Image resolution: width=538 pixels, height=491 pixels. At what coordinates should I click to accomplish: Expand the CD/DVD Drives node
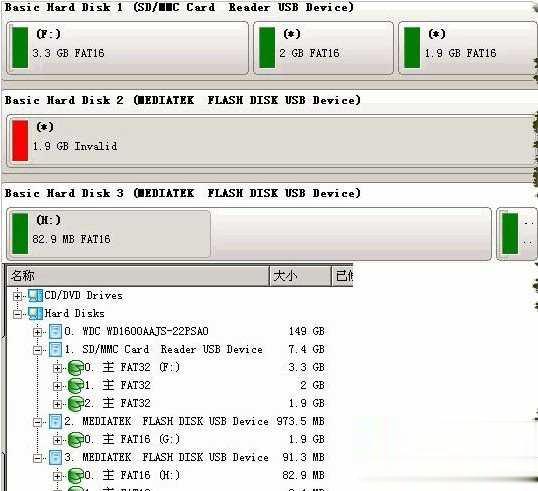pyautogui.click(x=17, y=296)
